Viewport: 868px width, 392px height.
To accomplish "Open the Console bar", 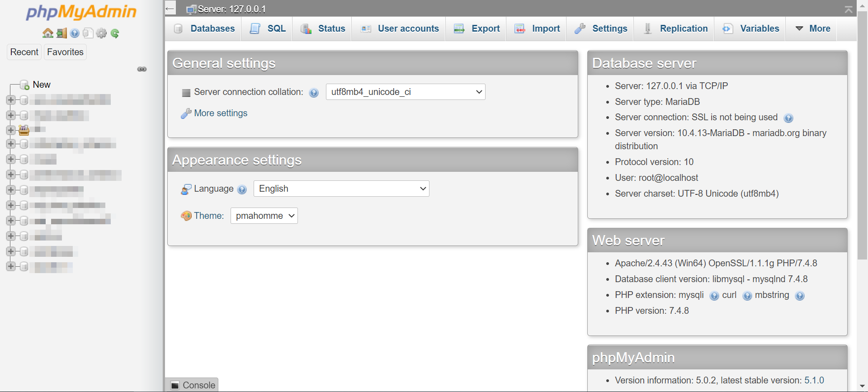I will point(192,385).
